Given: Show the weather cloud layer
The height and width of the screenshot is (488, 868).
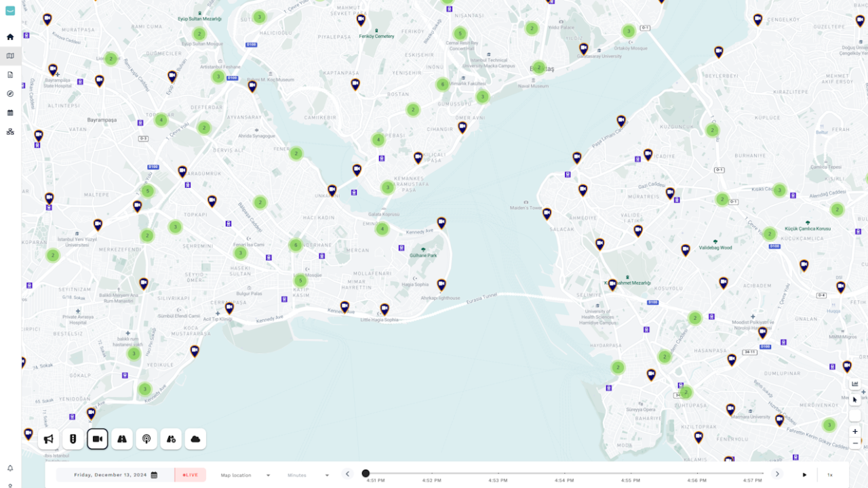Looking at the screenshot, I should (x=195, y=439).
